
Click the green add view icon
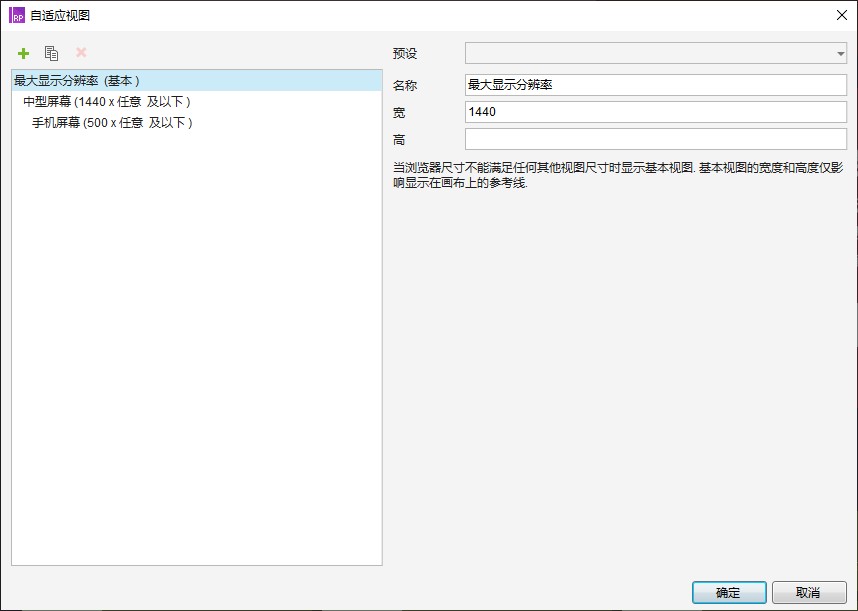(24, 53)
